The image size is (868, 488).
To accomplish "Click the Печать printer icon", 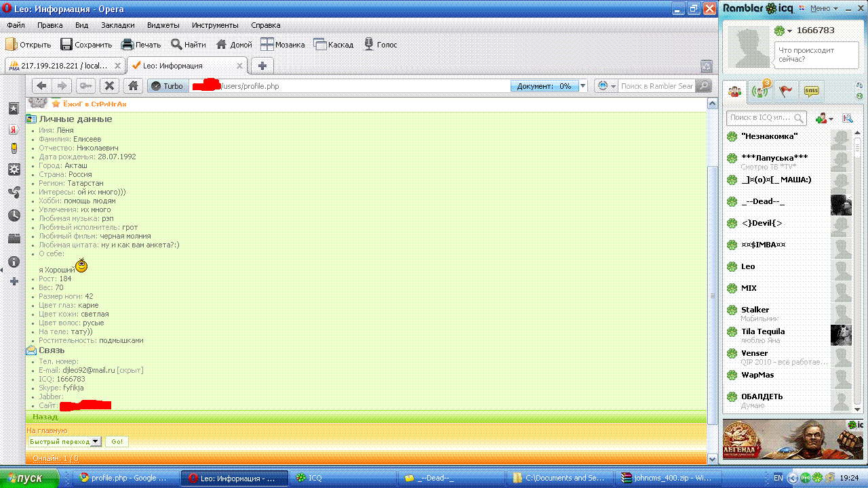I will 127,45.
